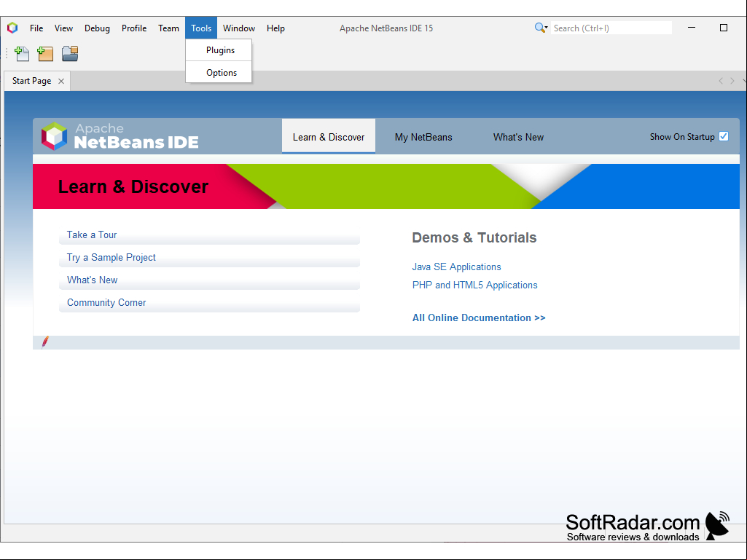This screenshot has width=747, height=560.
Task: Click the Search (Ctrl+I) input field
Action: tap(611, 28)
